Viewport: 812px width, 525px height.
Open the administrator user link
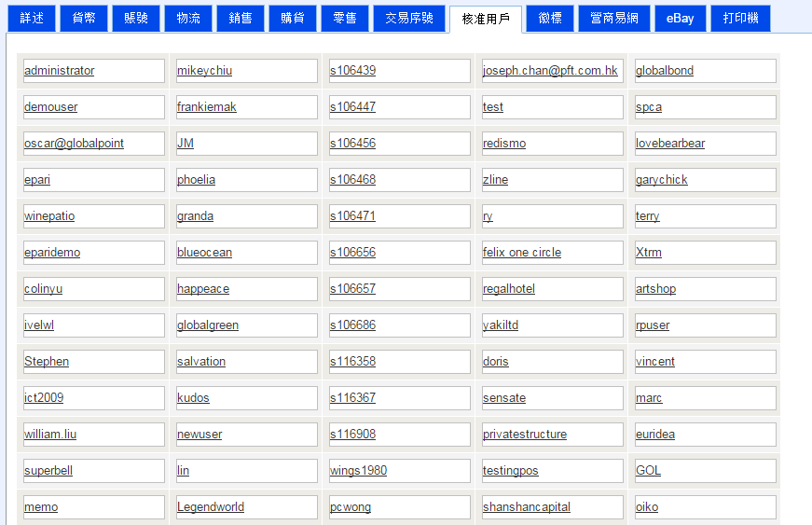(x=59, y=71)
